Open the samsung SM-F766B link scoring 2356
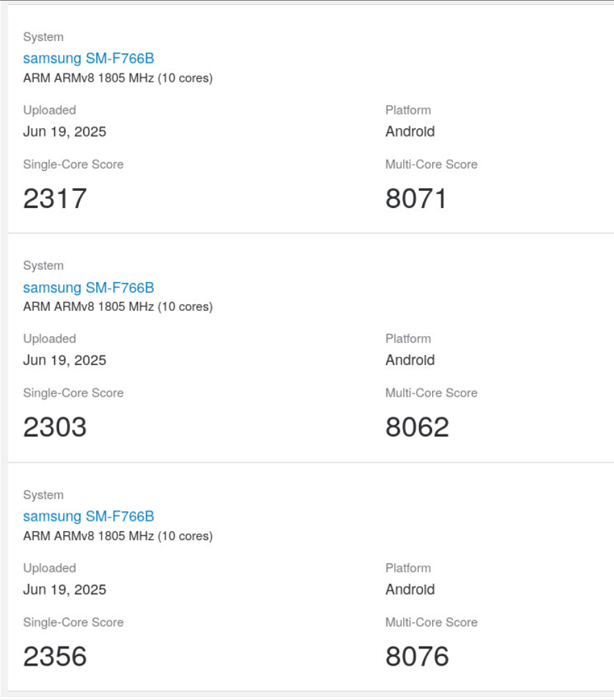Viewport: 614px width, 700px height. click(x=89, y=516)
